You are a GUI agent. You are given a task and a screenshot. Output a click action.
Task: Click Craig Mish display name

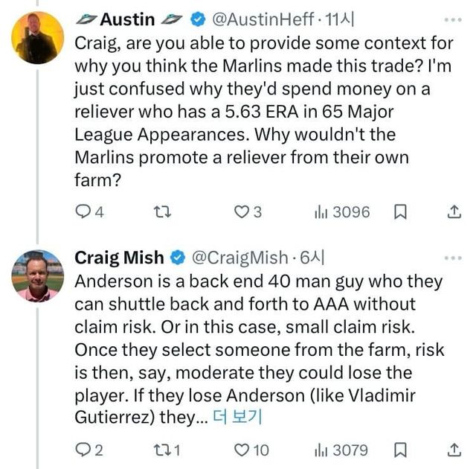(x=119, y=258)
